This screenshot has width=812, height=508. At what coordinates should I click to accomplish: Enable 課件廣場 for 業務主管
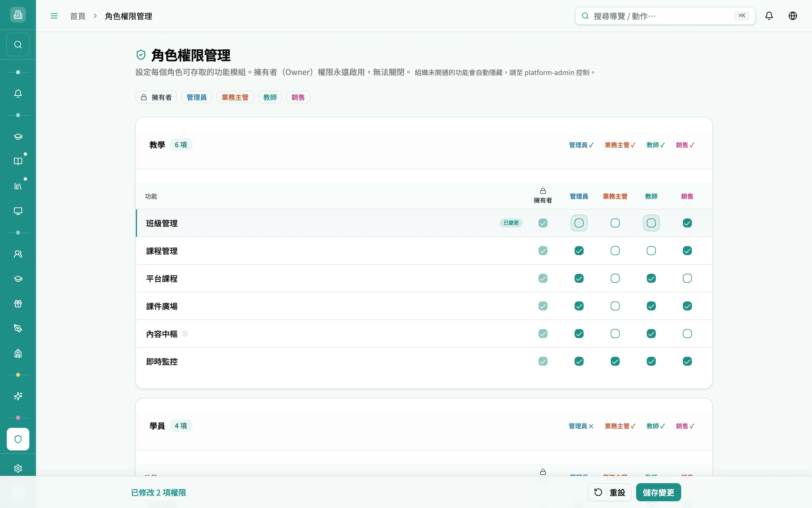pyautogui.click(x=615, y=306)
